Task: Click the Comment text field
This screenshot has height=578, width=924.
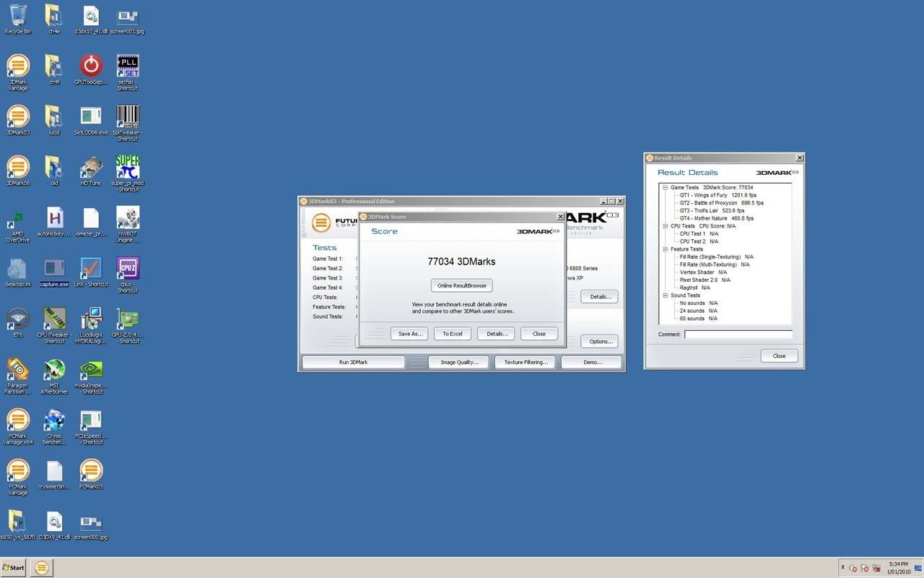Action: pyautogui.click(x=738, y=335)
